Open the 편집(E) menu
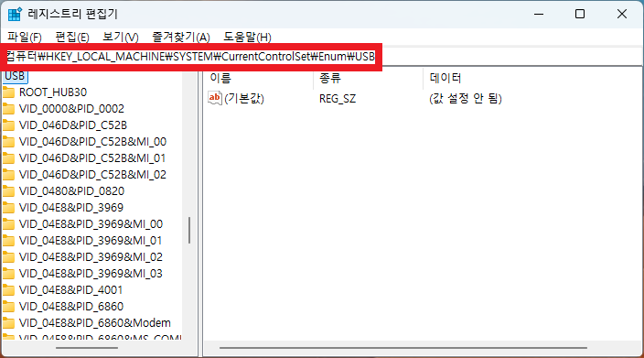644x358 pixels. click(x=72, y=38)
